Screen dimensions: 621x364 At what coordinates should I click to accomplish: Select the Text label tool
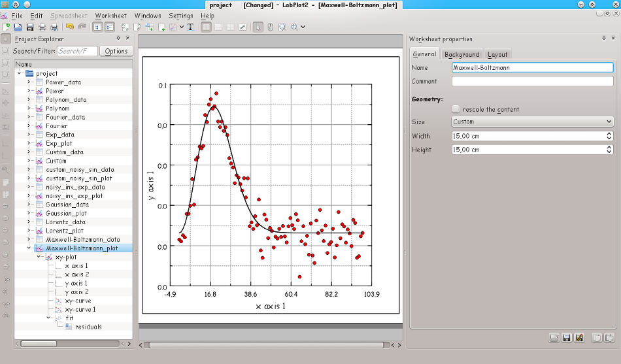[x=190, y=27]
